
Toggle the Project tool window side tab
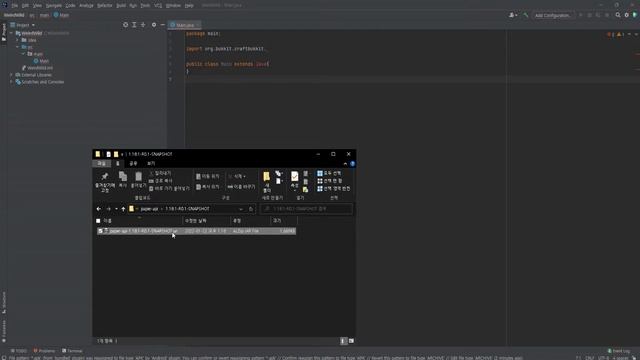tap(4, 32)
